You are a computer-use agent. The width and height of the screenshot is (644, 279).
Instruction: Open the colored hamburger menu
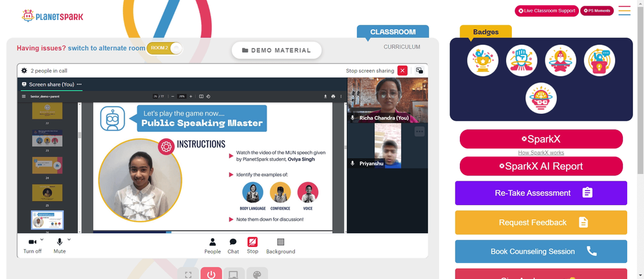pyautogui.click(x=624, y=11)
